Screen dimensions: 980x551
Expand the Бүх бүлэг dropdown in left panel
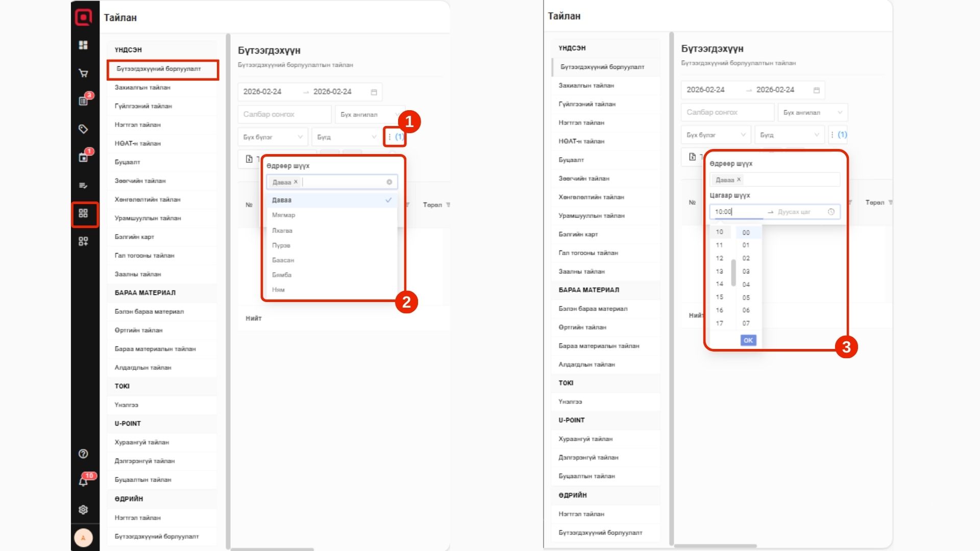click(x=273, y=137)
